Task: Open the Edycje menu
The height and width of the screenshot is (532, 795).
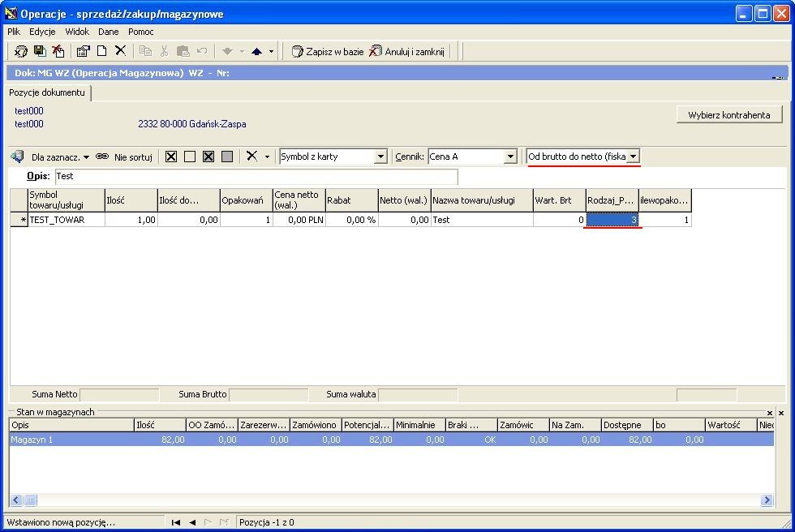Action: point(42,32)
